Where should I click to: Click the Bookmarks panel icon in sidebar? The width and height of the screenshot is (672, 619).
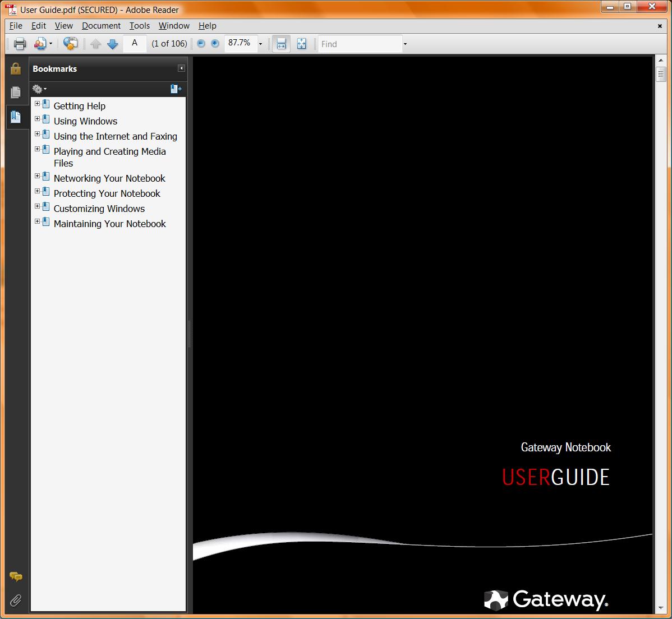tap(16, 117)
